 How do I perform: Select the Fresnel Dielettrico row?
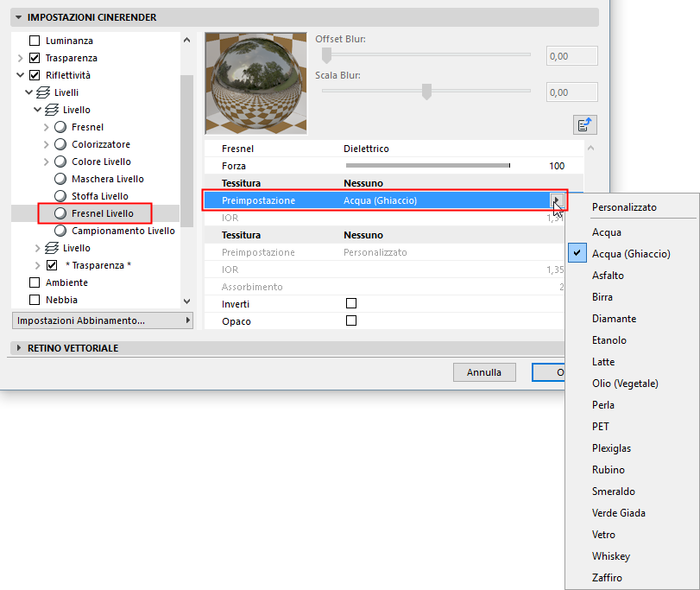[394, 149]
